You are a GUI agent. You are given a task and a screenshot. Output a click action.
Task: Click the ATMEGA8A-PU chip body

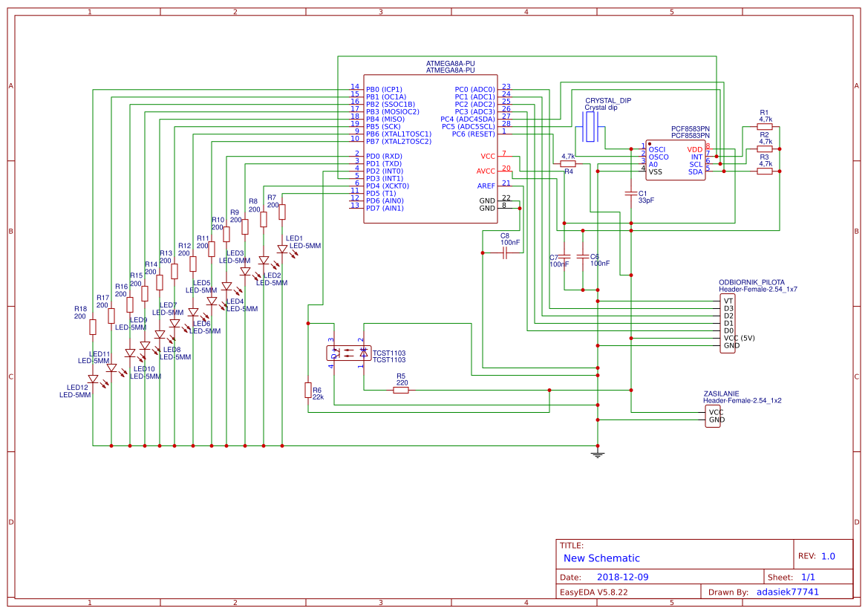click(x=431, y=148)
